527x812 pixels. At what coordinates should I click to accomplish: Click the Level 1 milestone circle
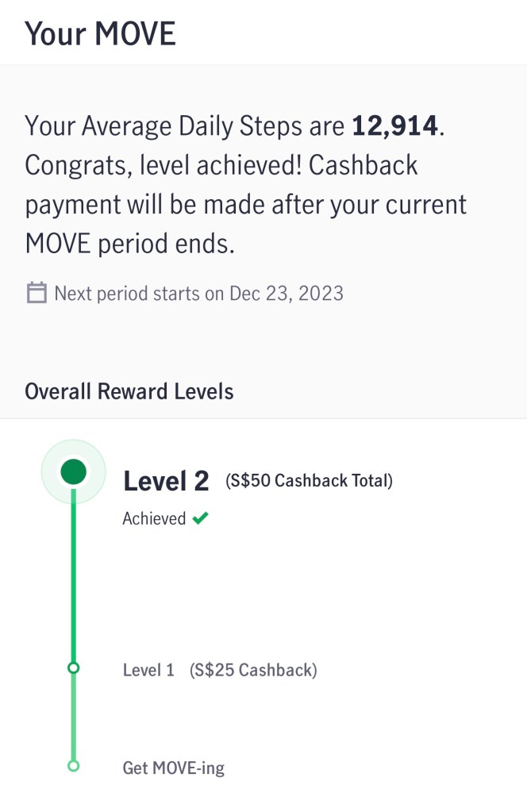click(74, 668)
